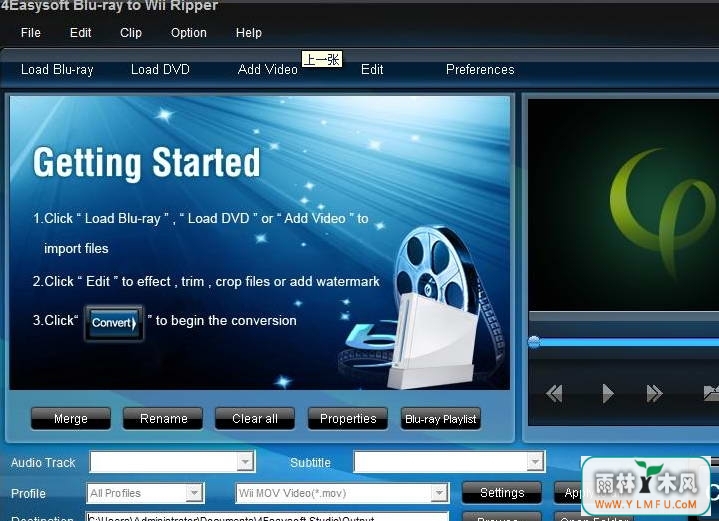Image resolution: width=719 pixels, height=521 pixels.
Task: Click the Blu-ray Playlist button
Action: (x=441, y=419)
